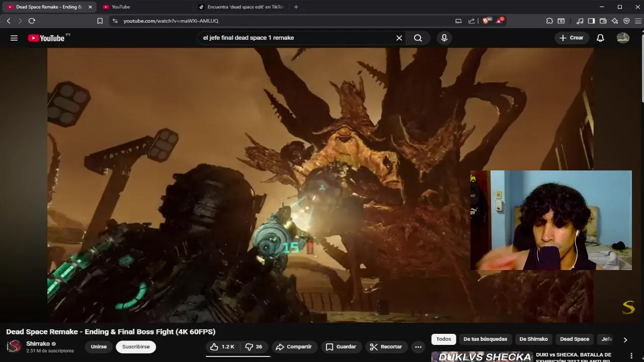The image size is (644, 362).
Task: Start voice search with microphone
Action: click(x=444, y=38)
